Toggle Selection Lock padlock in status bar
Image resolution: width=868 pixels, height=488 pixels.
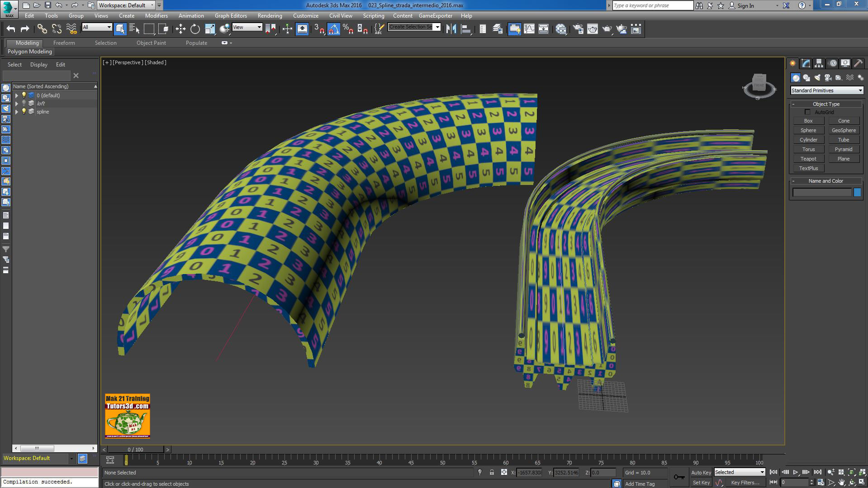(492, 472)
